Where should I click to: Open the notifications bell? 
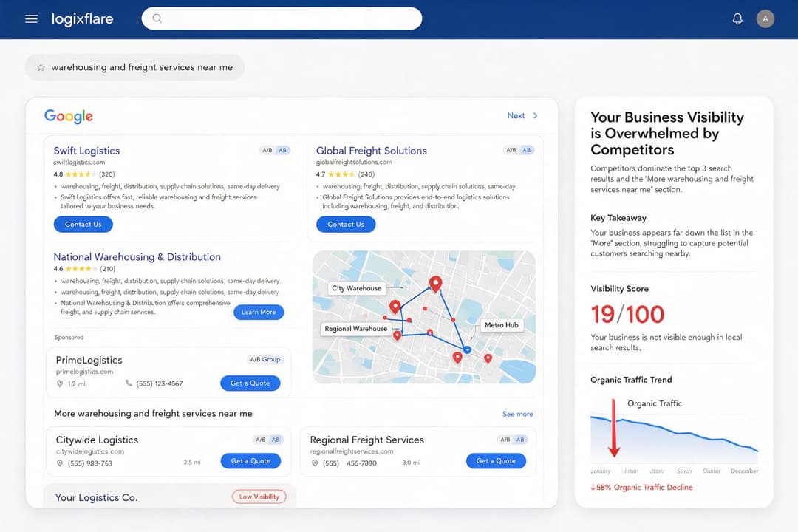(737, 18)
